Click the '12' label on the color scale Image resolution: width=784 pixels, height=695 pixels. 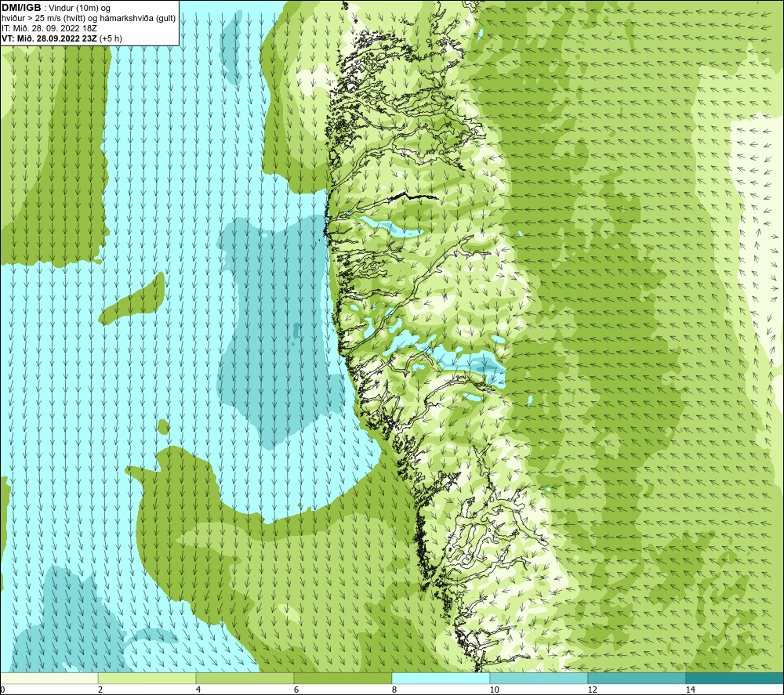coord(592,690)
